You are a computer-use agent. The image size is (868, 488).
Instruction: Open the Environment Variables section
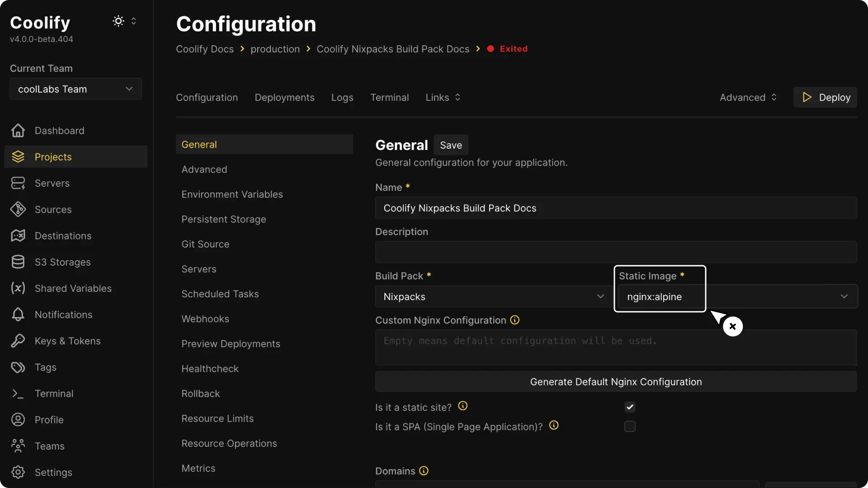(232, 194)
